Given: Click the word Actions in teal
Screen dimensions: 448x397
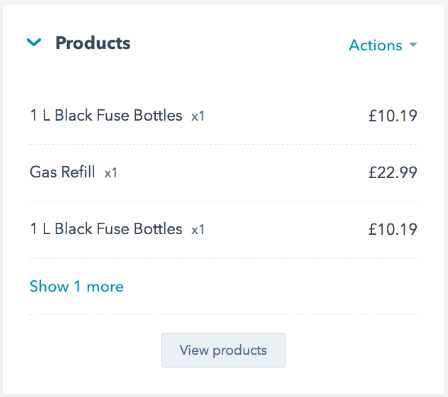Looking at the screenshot, I should [x=375, y=45].
